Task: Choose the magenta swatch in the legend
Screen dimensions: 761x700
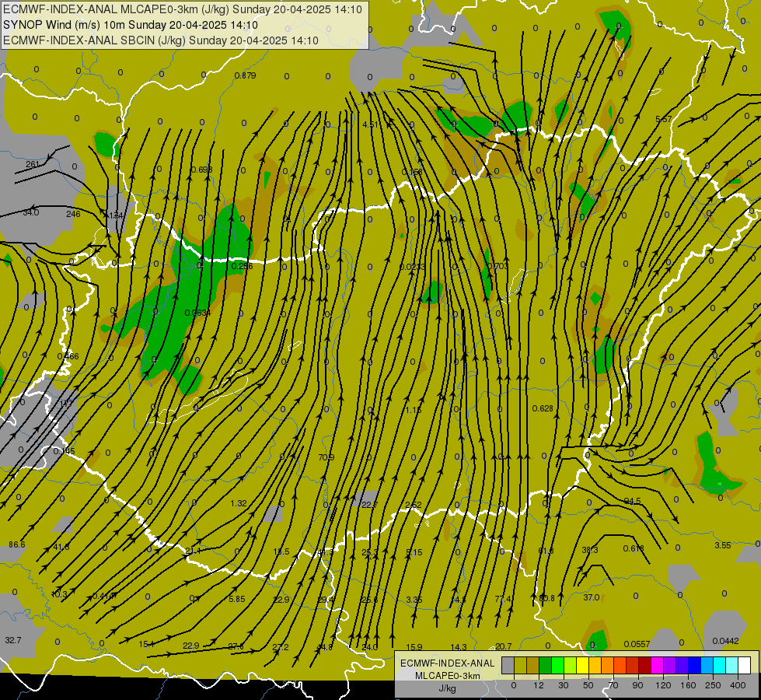Action: coord(657,665)
